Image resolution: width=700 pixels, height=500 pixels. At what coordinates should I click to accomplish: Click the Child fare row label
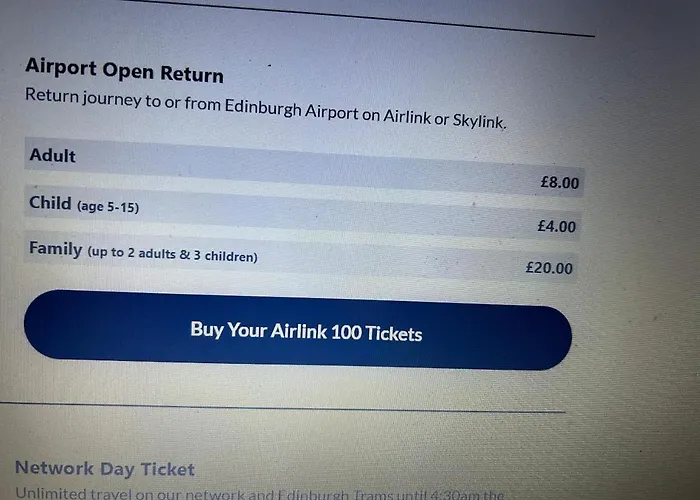click(x=50, y=203)
